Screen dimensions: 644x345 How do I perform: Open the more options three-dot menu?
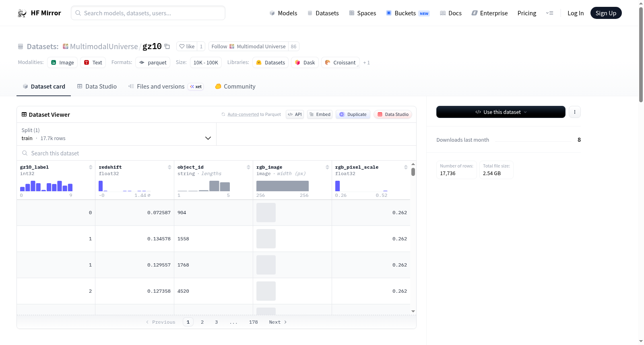(x=575, y=112)
